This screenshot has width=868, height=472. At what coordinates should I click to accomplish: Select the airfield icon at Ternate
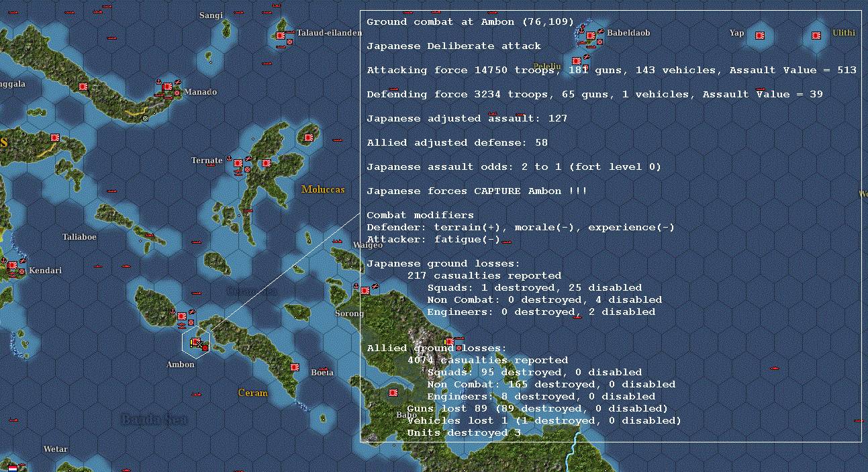248,159
